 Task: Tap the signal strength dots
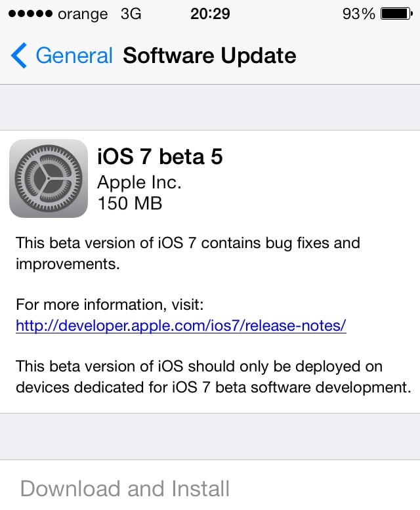point(30,14)
